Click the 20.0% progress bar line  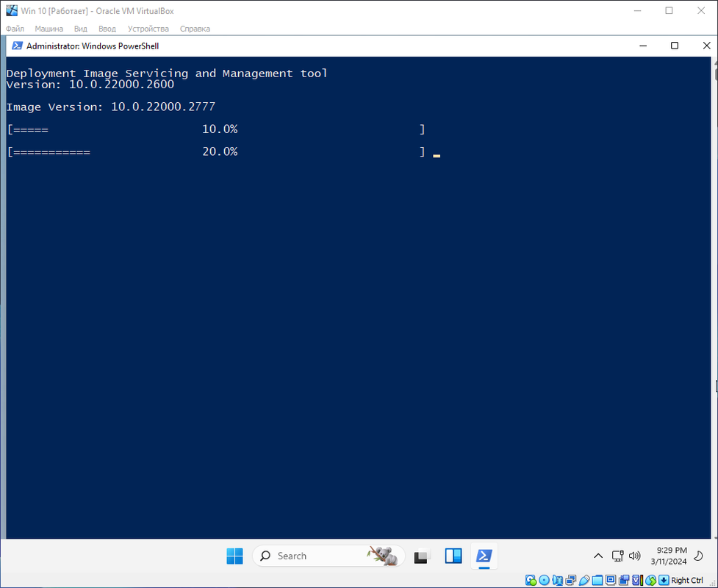[x=215, y=151]
